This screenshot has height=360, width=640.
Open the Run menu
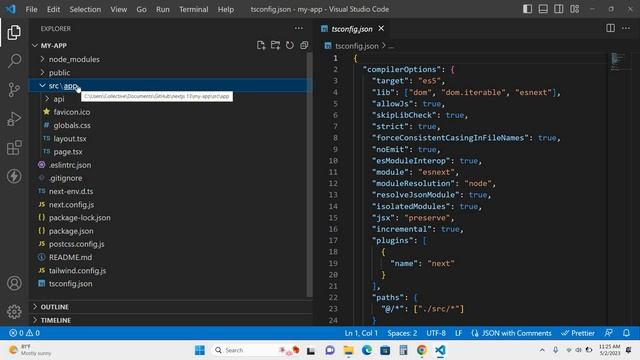[x=162, y=9]
